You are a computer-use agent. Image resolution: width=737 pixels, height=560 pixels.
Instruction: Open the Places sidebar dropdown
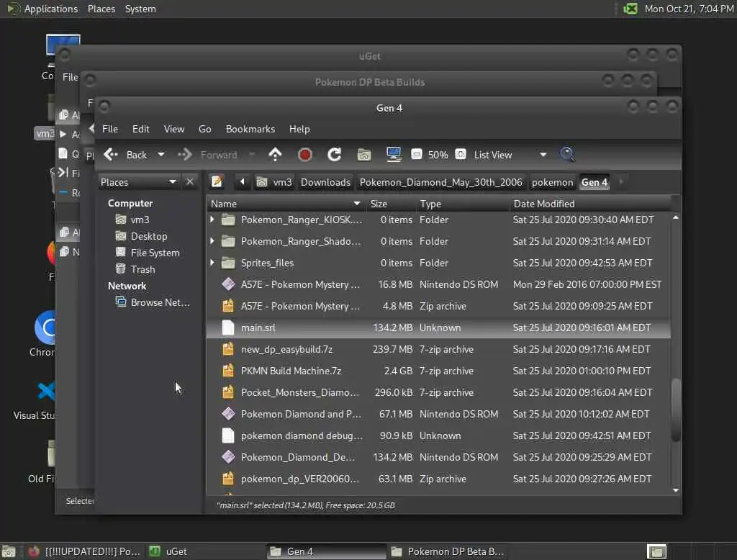tap(138, 182)
